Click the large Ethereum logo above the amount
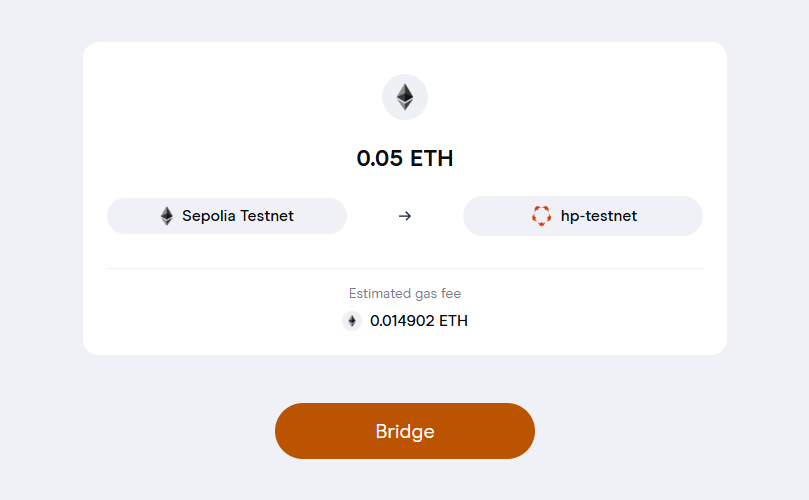The width and height of the screenshot is (809, 500). point(405,97)
